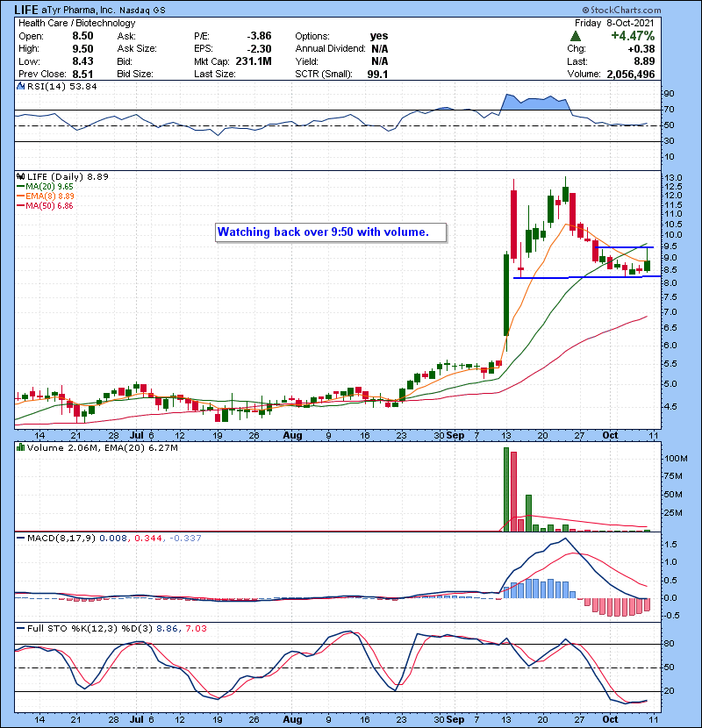Select the RSI(14) 53.84 indicator label
702x728 pixels.
point(51,87)
